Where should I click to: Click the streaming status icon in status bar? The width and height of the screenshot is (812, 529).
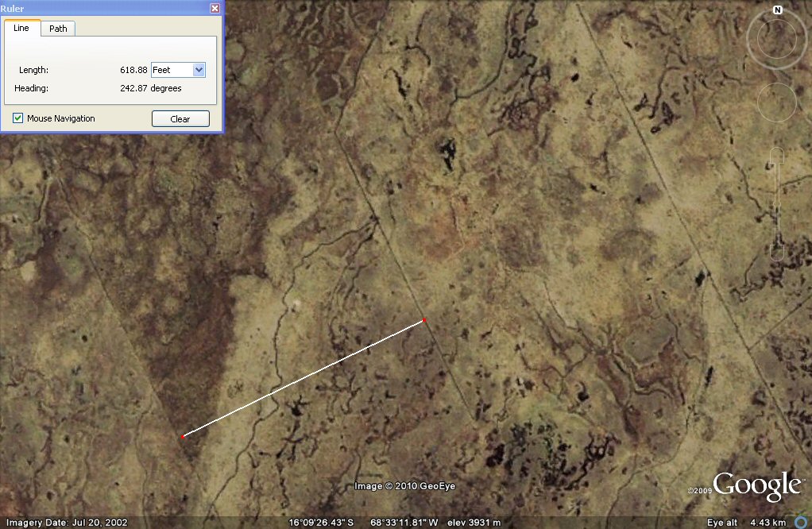point(802,522)
